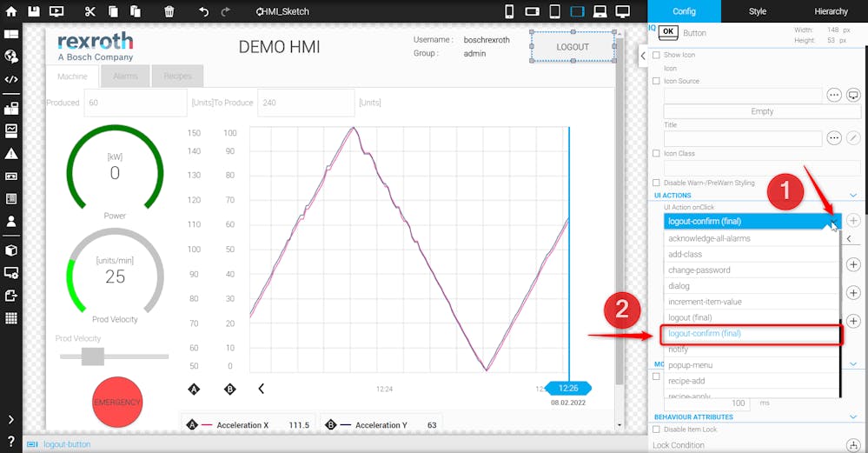Choose acknowledge-all-alarms from the dropdown list
The height and width of the screenshot is (453, 868).
(752, 238)
